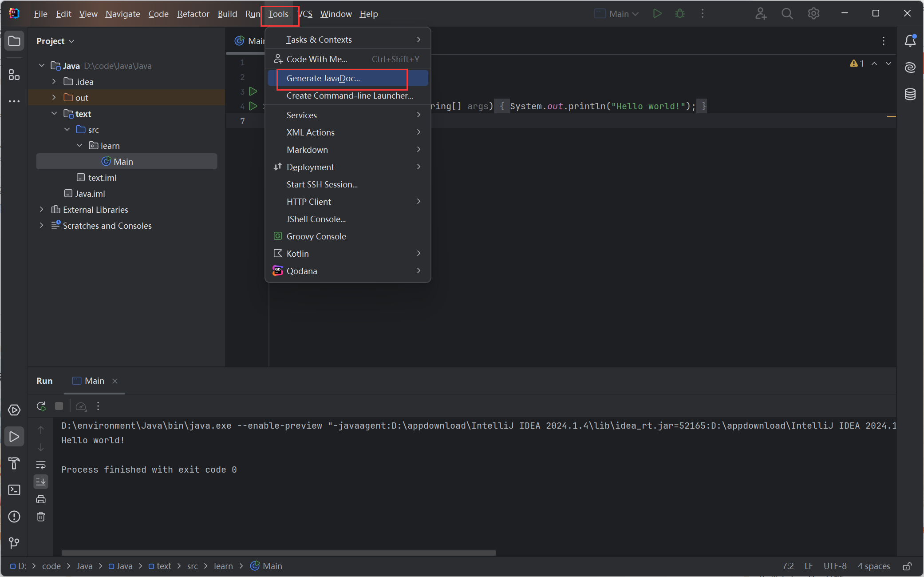Collapse the learn package
Image resolution: width=924 pixels, height=577 pixels.
(x=79, y=146)
